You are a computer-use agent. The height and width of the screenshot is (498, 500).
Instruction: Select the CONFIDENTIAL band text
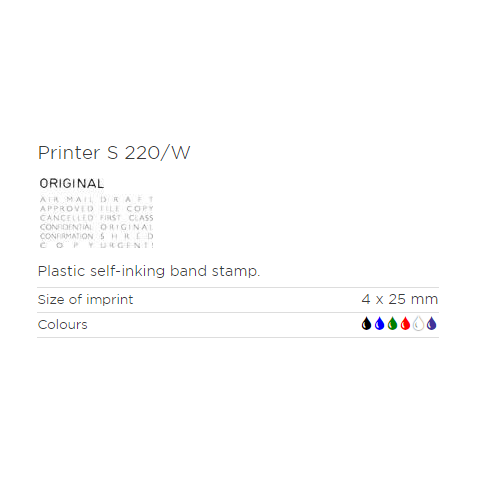66,227
